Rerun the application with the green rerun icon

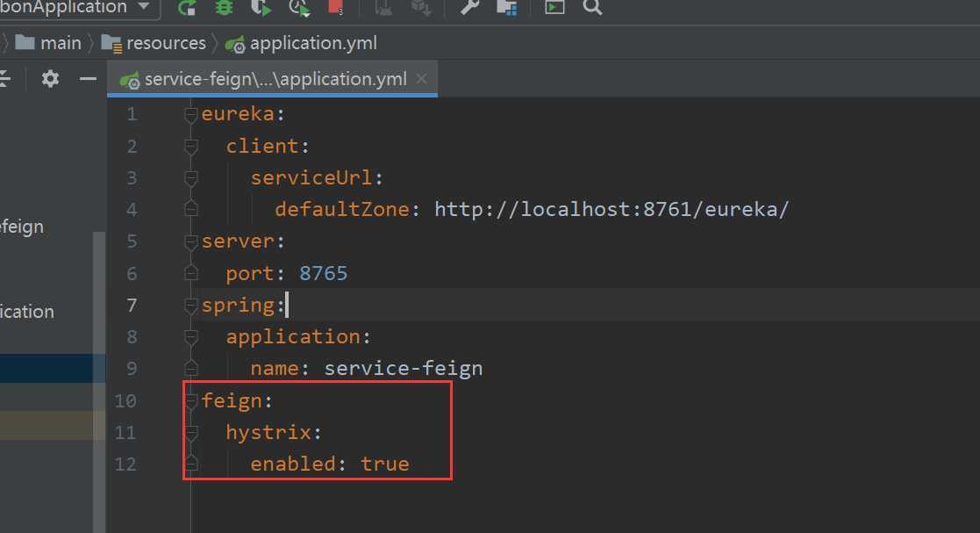tap(187, 8)
